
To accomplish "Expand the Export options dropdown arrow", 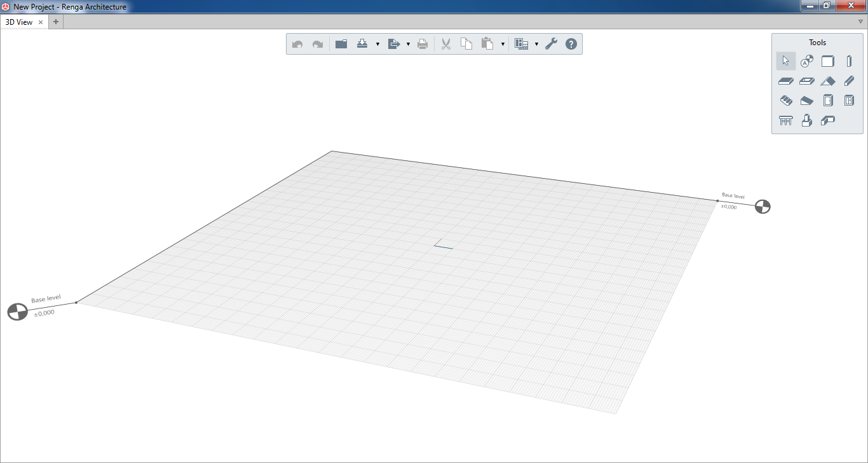I will pos(408,45).
